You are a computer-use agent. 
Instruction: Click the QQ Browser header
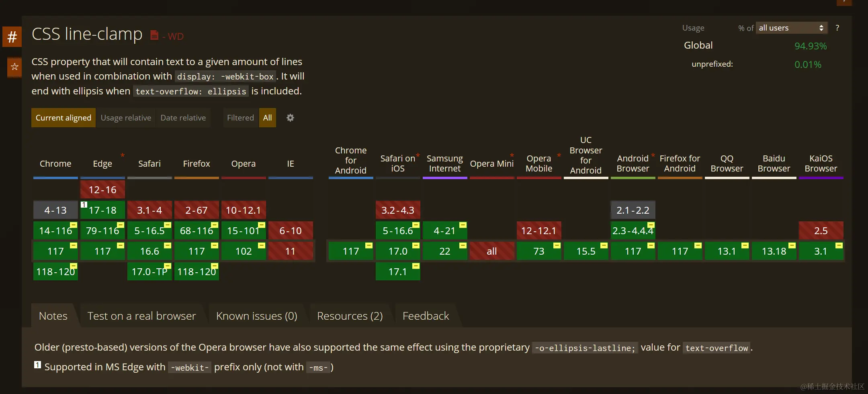[727, 163]
